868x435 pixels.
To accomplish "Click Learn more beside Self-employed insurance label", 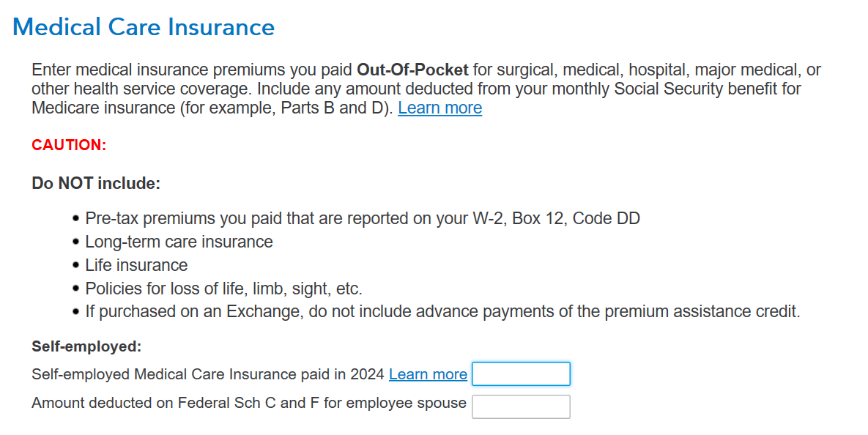I will point(428,374).
